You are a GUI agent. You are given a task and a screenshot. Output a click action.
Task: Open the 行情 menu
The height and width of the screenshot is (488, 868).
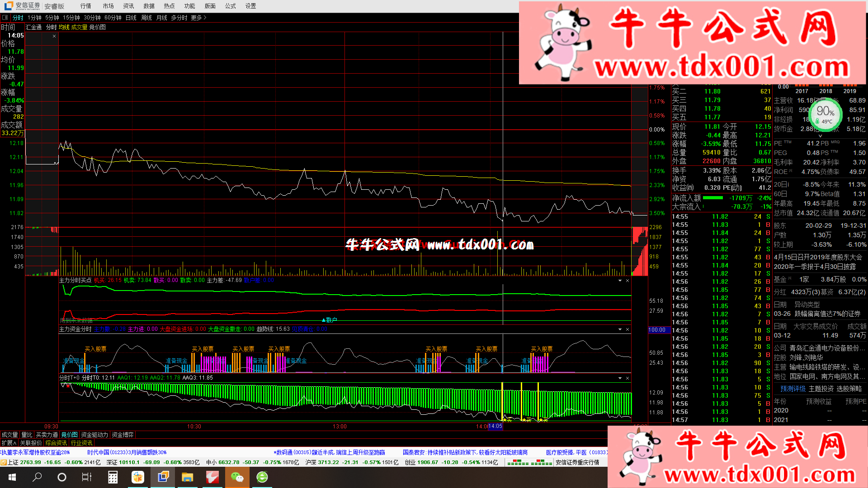click(85, 6)
